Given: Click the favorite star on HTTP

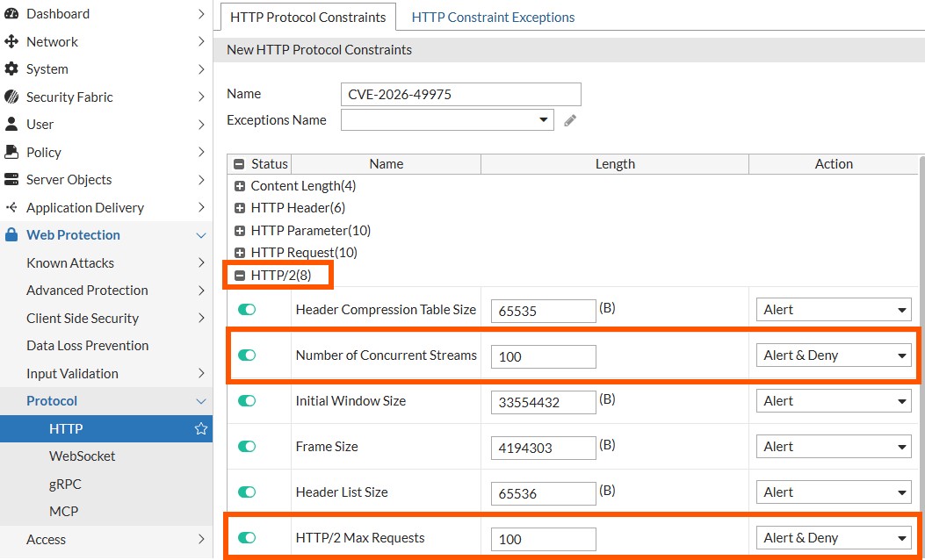Looking at the screenshot, I should (200, 428).
